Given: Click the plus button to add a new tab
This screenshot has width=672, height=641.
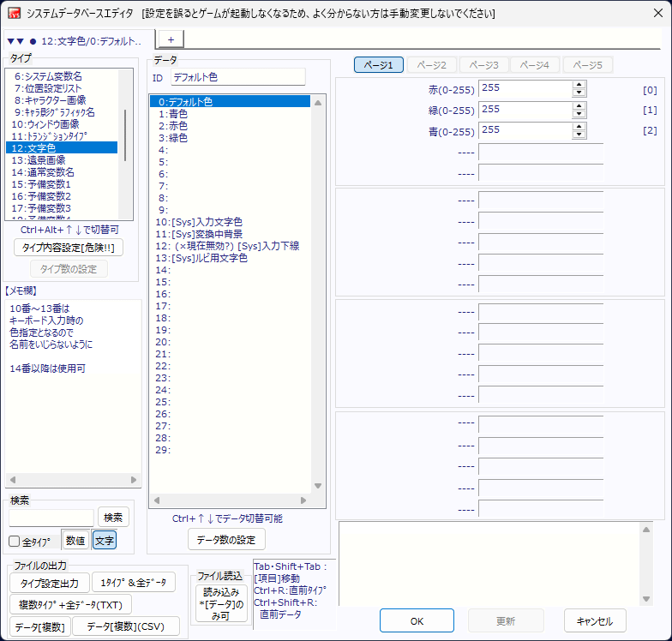Looking at the screenshot, I should tap(170, 39).
